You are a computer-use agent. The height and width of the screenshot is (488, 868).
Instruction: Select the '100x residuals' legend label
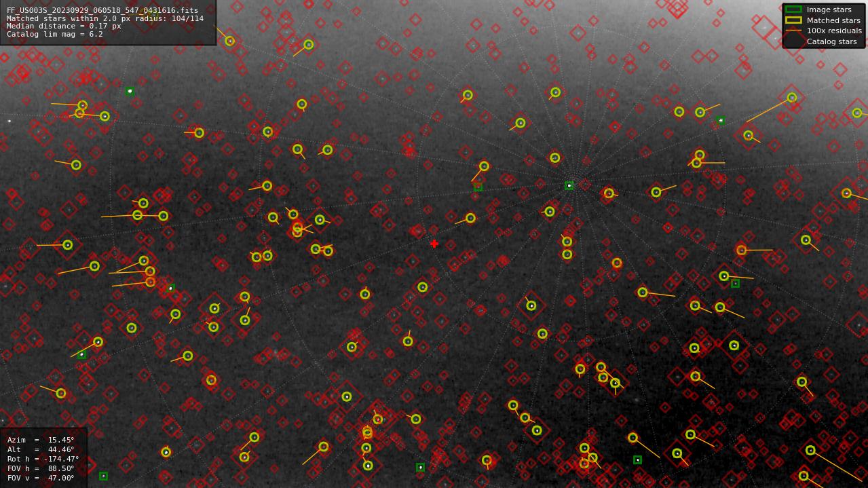834,31
